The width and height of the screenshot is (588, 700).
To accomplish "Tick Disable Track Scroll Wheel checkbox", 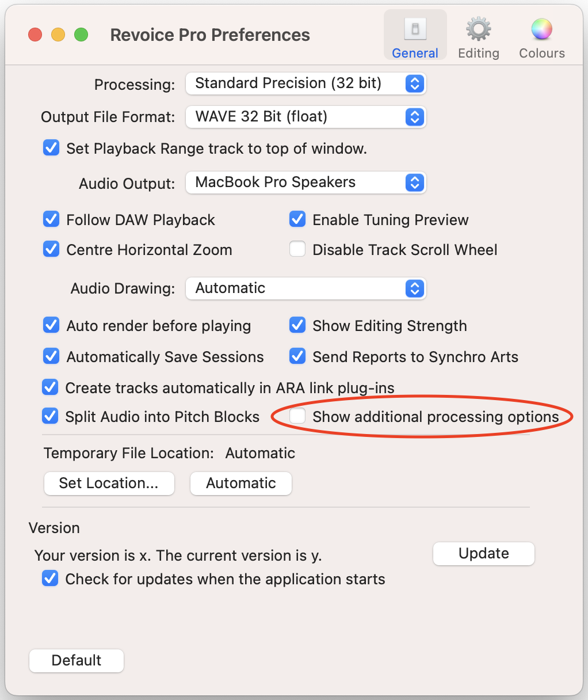I will click(297, 249).
